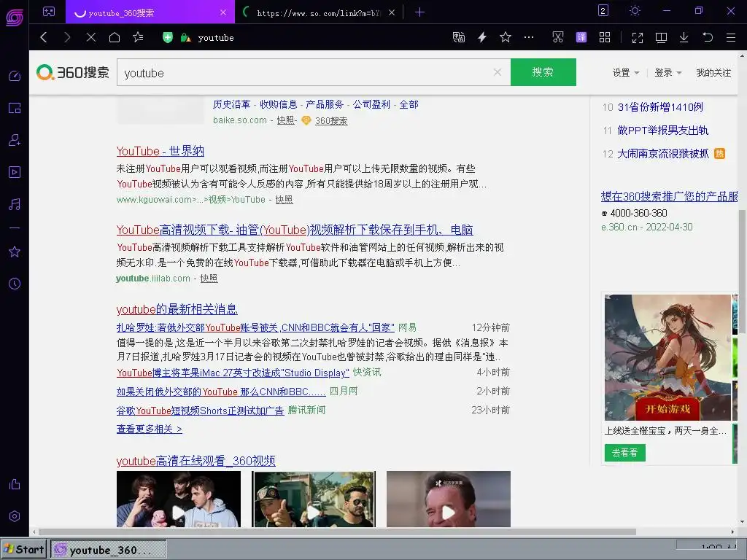The width and height of the screenshot is (747, 560).
Task: Open the YouTube - 世界纳 result
Action: click(160, 152)
